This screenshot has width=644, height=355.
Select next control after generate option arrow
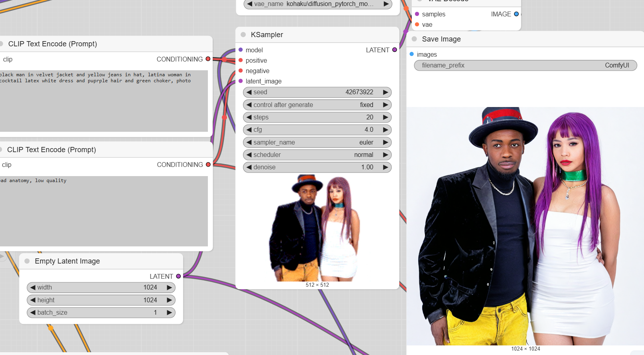tap(385, 105)
